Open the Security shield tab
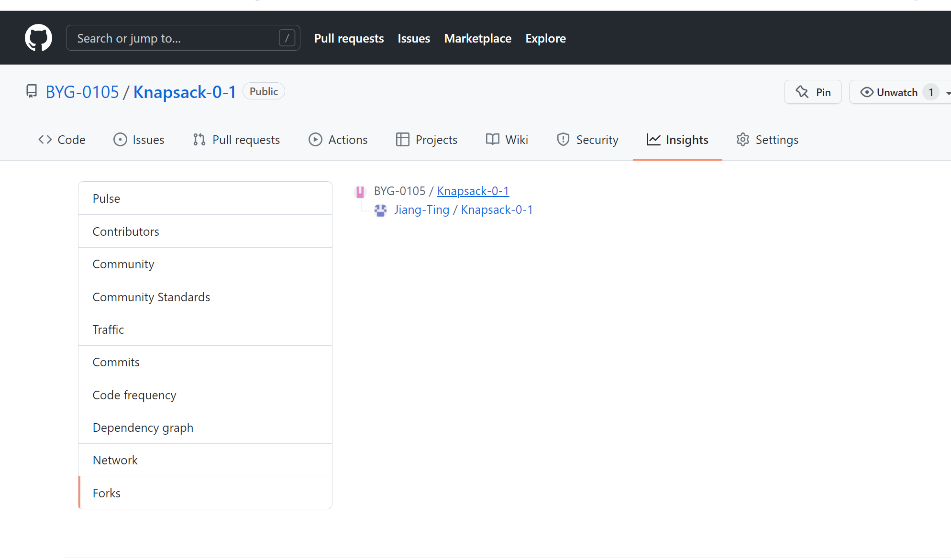Viewport: 951px width, 560px height. pyautogui.click(x=587, y=140)
